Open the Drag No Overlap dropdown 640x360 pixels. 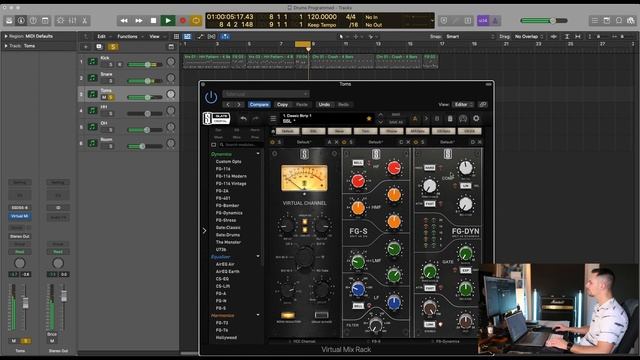(529, 37)
